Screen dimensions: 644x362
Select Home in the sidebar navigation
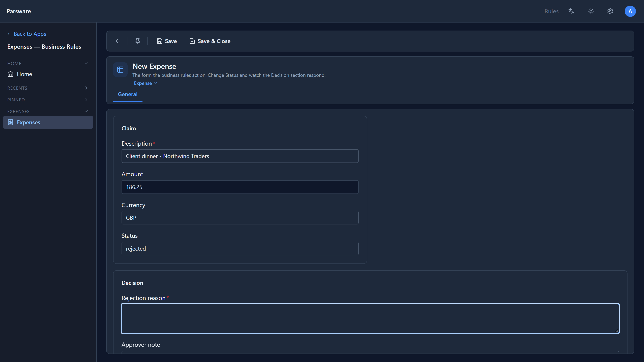[48, 74]
